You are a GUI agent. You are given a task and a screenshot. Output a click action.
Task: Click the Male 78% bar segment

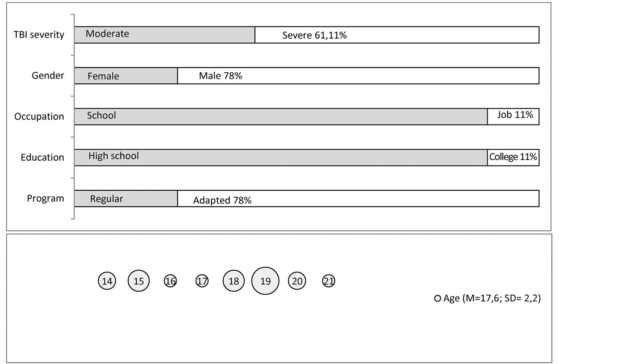[358, 76]
